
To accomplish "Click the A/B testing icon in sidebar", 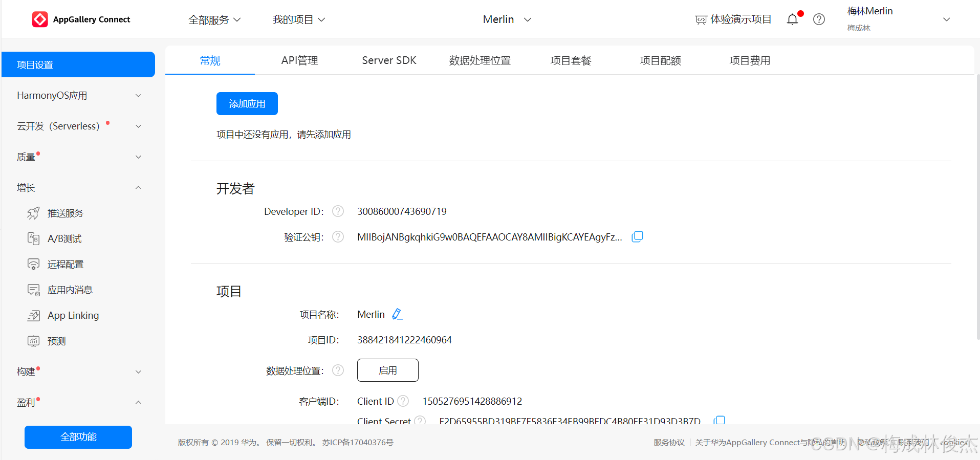I will click(x=33, y=239).
